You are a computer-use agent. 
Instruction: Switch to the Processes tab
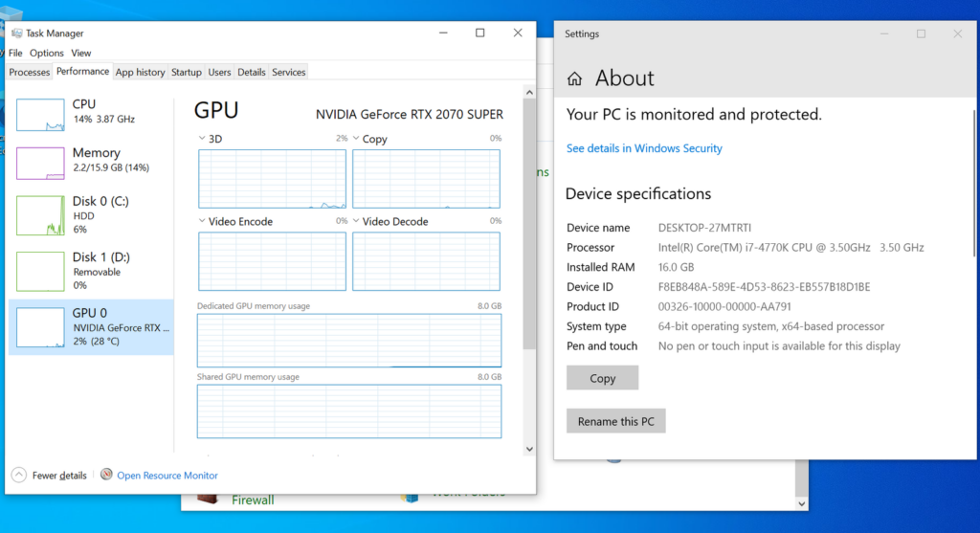(30, 73)
